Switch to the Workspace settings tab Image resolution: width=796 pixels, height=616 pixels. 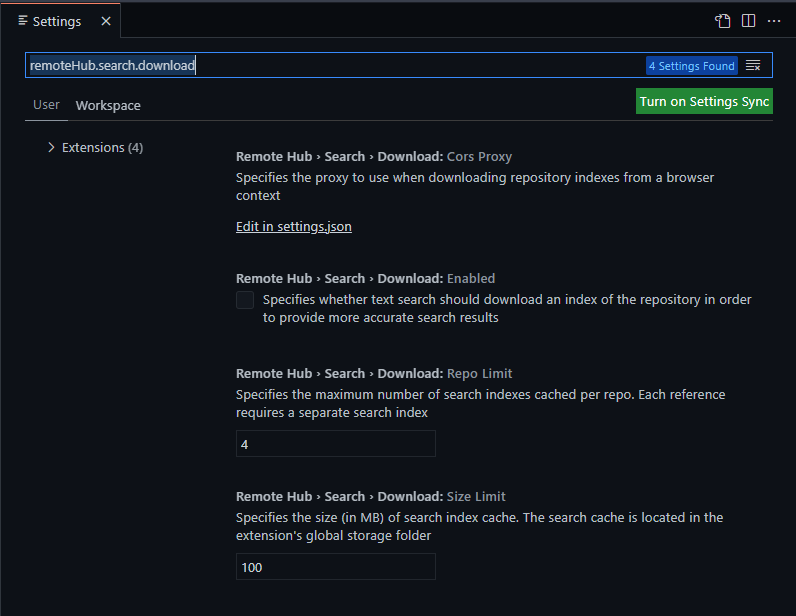click(108, 105)
